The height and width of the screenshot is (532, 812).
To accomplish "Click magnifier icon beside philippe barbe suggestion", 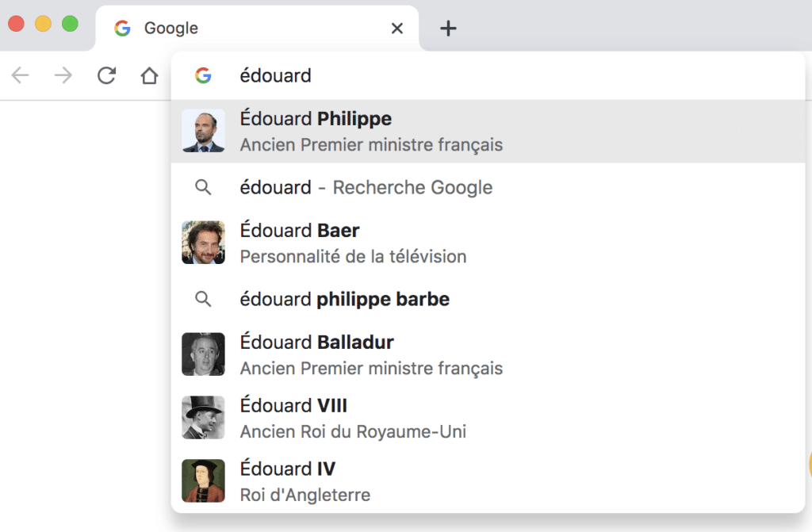I will 203,299.
